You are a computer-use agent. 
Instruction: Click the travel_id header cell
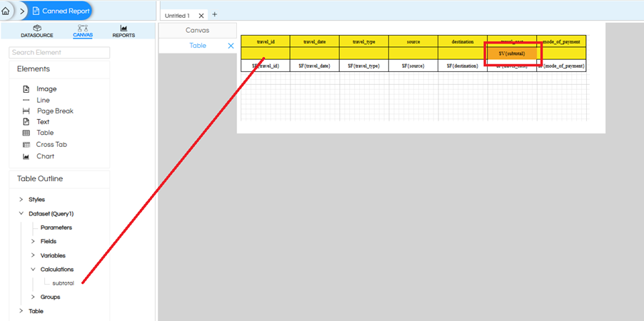pyautogui.click(x=266, y=41)
